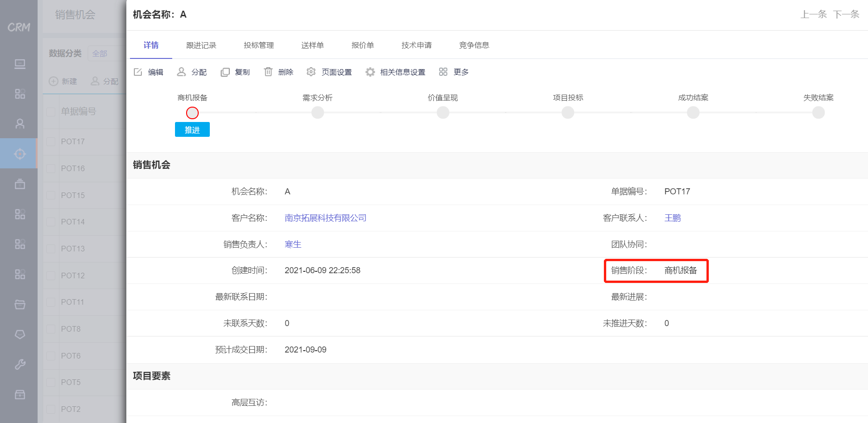The height and width of the screenshot is (423, 868).
Task: Click the assign (分配) person icon
Action: (181, 71)
